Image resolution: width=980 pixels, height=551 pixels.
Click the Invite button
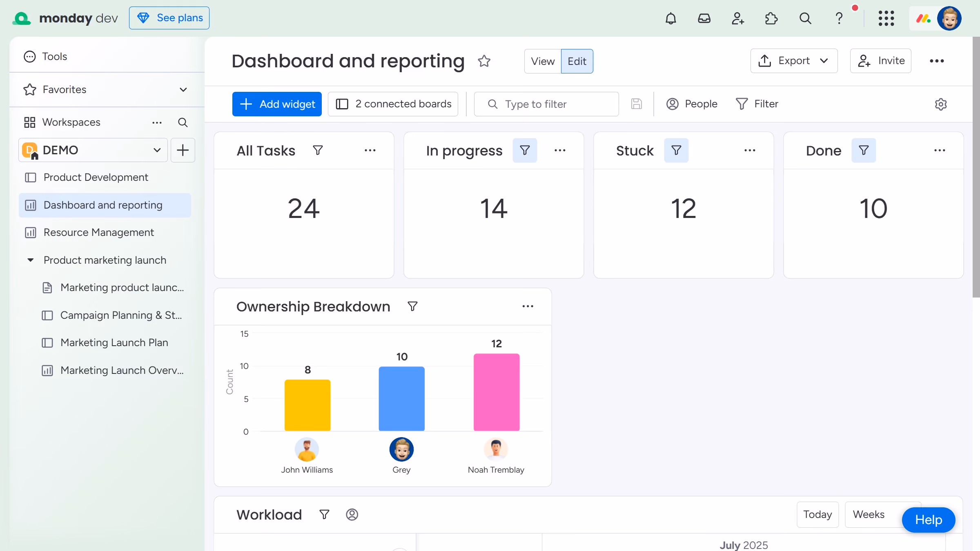(880, 61)
